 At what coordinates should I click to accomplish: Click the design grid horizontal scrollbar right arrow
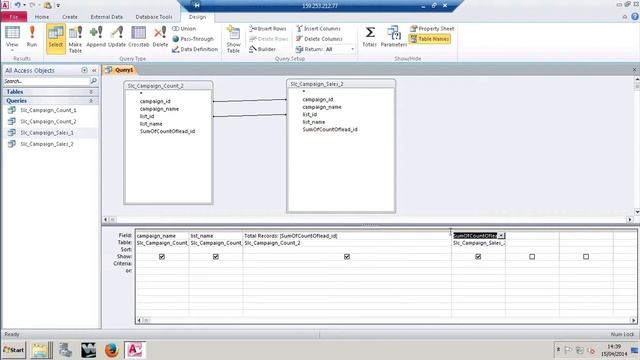pos(633,320)
